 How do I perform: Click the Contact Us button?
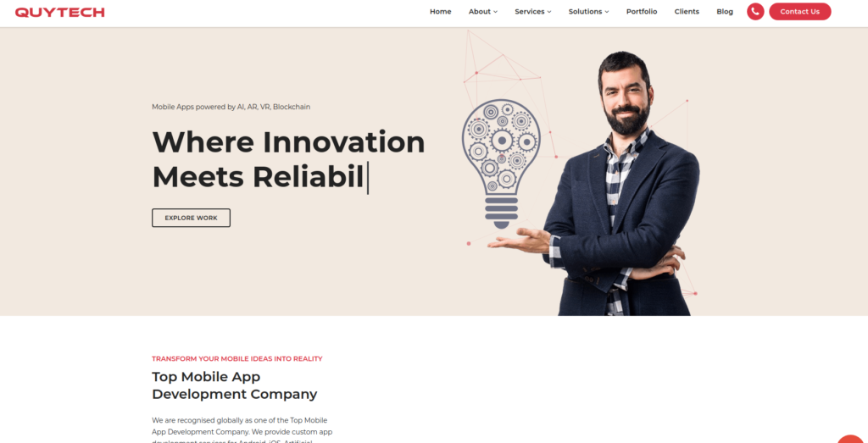[800, 12]
